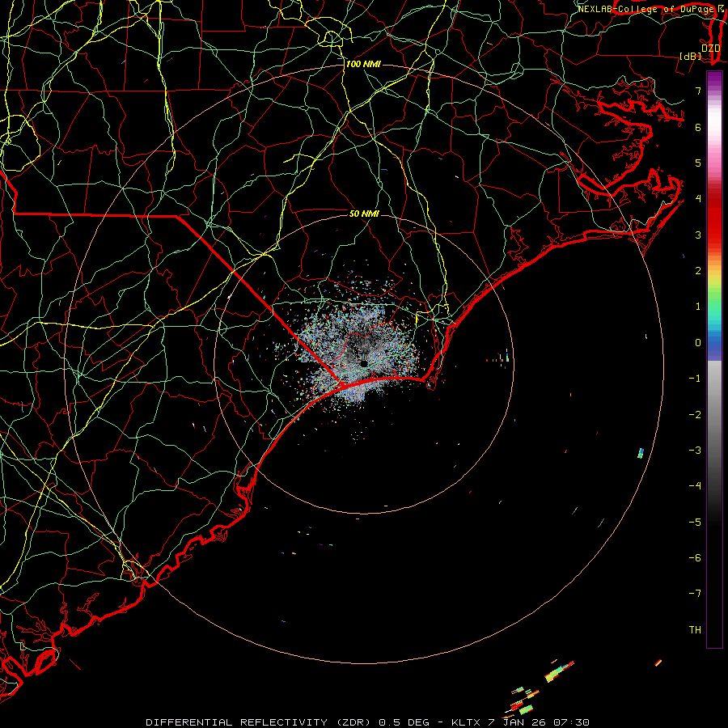Click the "KLTX" radar station identifier
The image size is (728, 728).
[x=466, y=722]
